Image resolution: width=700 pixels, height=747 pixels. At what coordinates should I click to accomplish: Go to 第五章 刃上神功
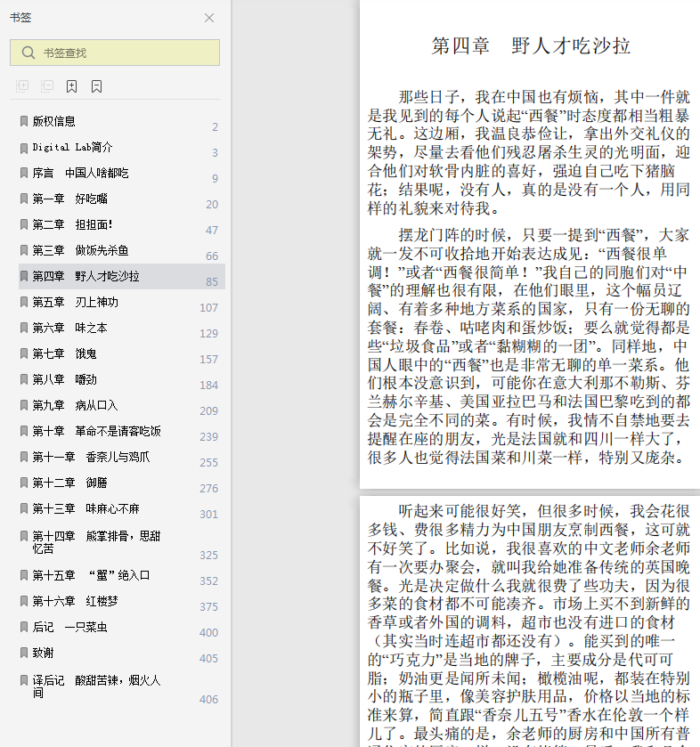76,302
